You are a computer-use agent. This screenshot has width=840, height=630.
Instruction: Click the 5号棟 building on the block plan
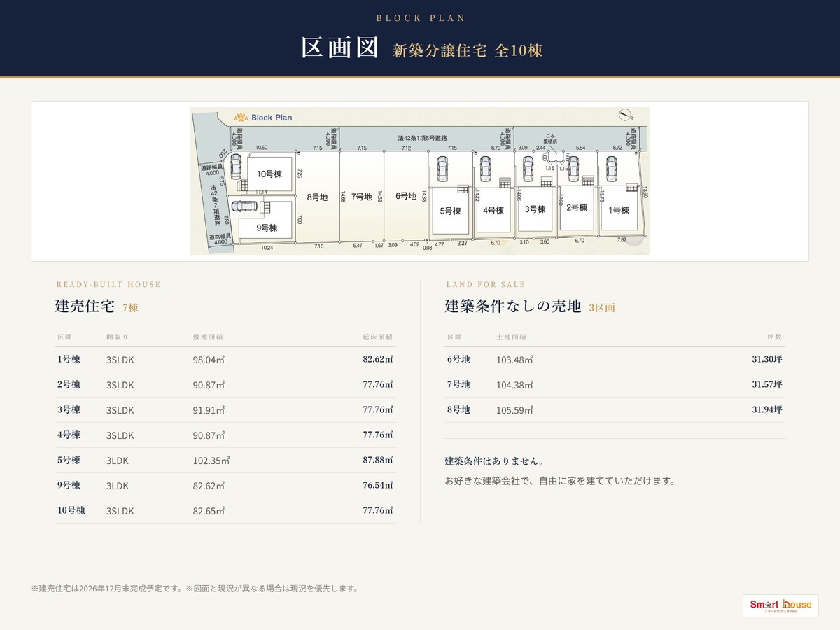point(451,211)
